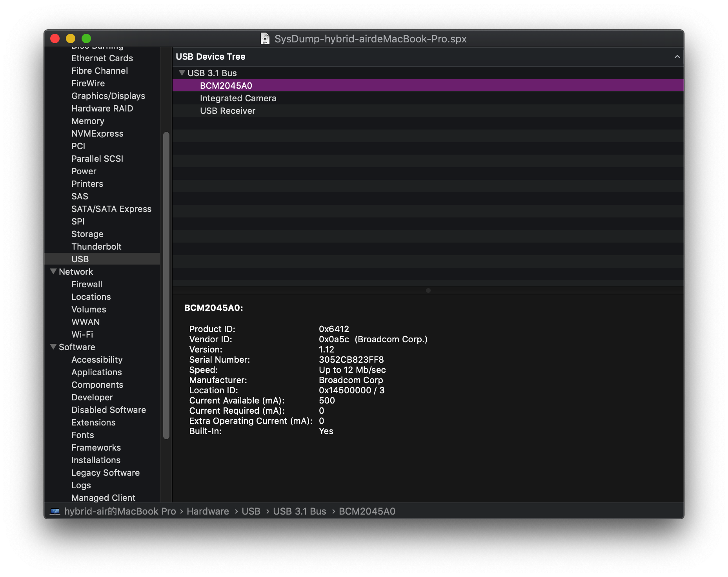Click USB 3.1 Bus in the path bar

[x=299, y=511]
